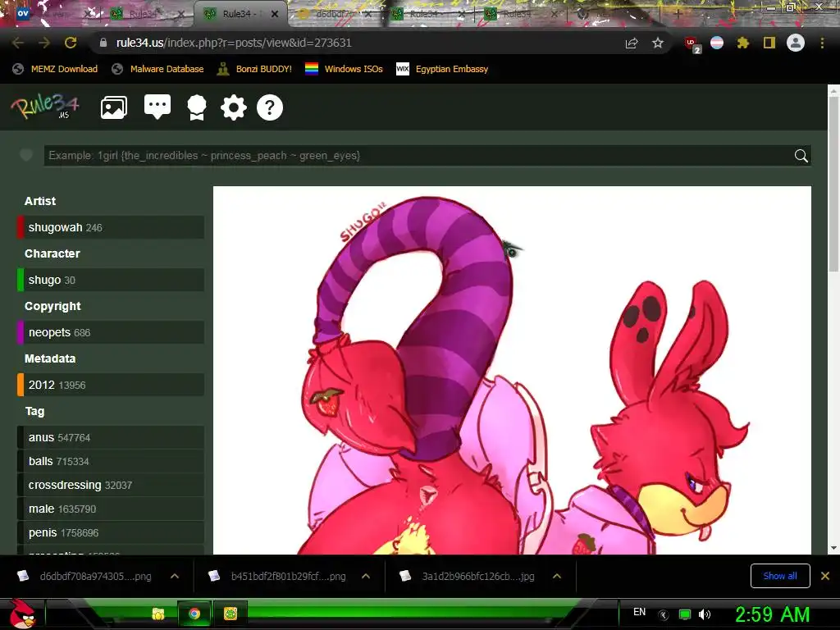
Task: Click the Chrome taskbar icon
Action: pyautogui.click(x=194, y=614)
